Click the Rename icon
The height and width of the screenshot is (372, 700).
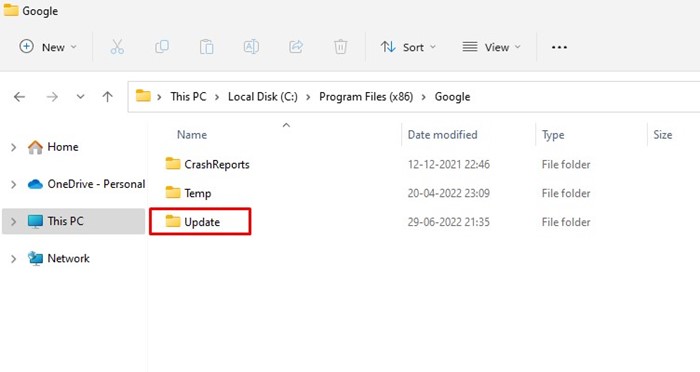pos(251,47)
